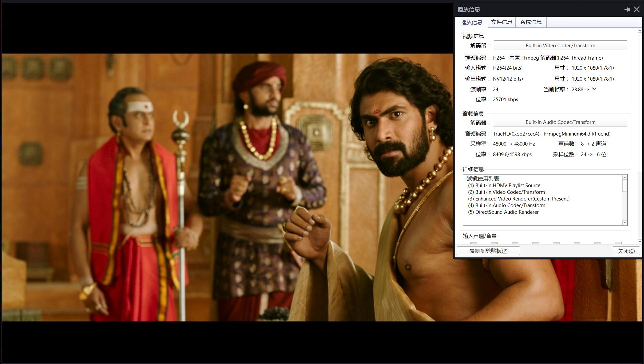Pin the 播放信息 panel with the pushpin icon
This screenshot has height=364, width=644.
click(x=627, y=10)
